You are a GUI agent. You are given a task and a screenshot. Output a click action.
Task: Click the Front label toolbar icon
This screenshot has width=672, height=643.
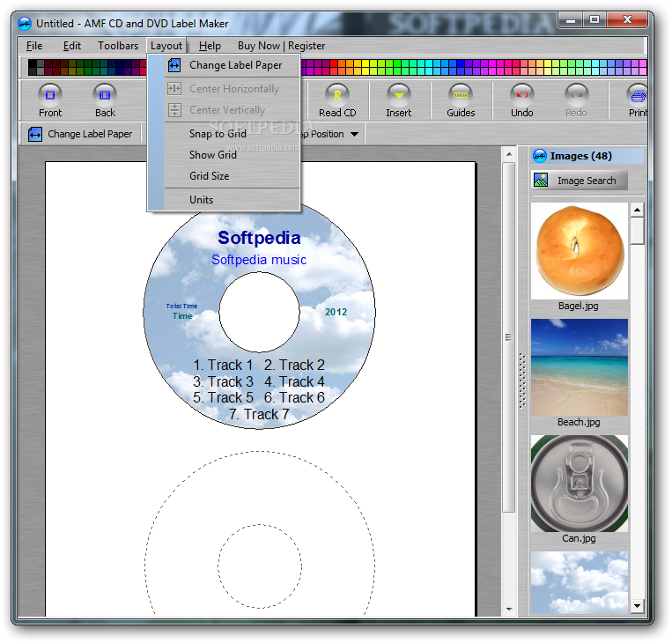pos(50,95)
